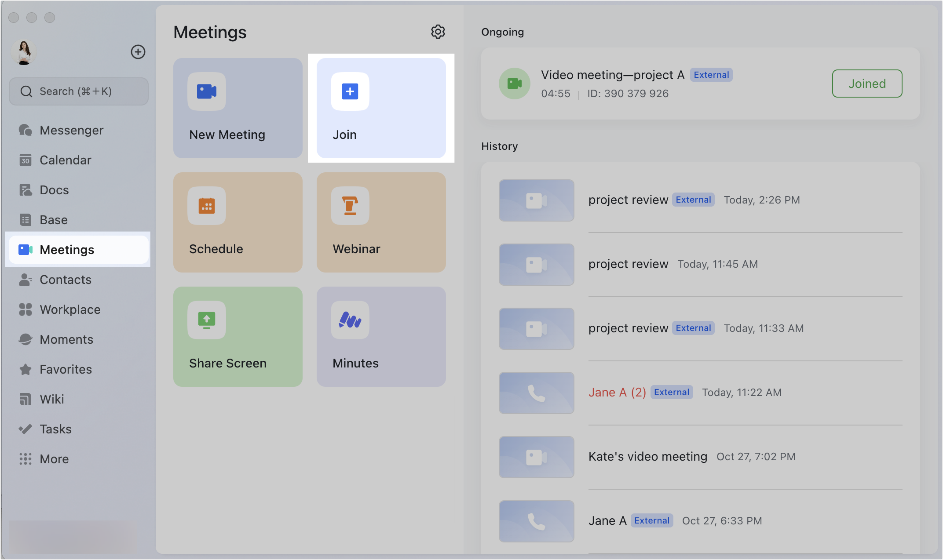Start a New Meeting
Screen dimensions: 943x560
coord(238,108)
